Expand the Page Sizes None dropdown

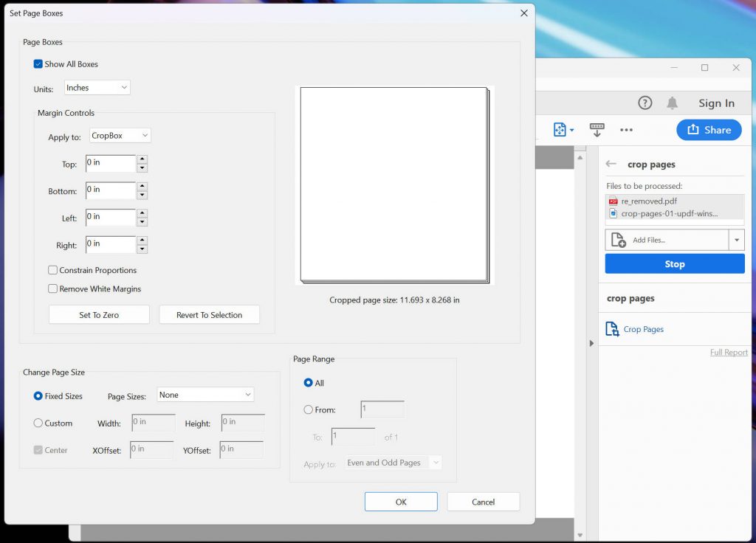pos(205,395)
